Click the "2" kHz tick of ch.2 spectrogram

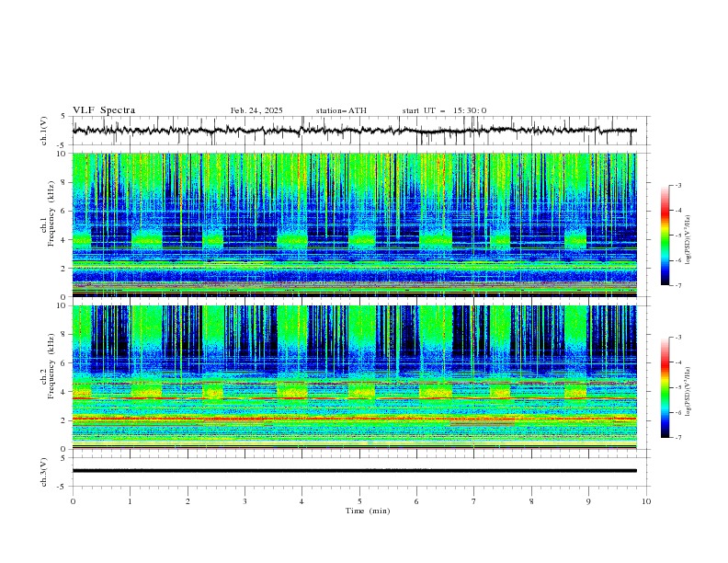pos(64,420)
